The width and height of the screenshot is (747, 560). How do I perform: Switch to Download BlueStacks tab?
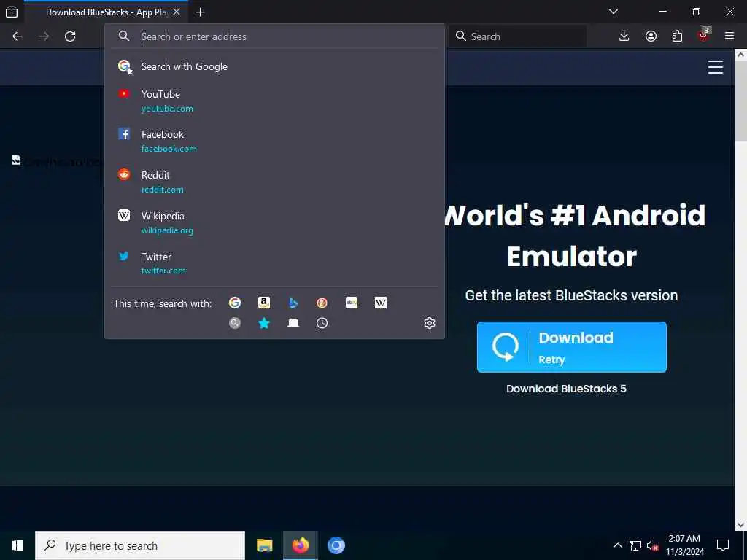pos(106,12)
